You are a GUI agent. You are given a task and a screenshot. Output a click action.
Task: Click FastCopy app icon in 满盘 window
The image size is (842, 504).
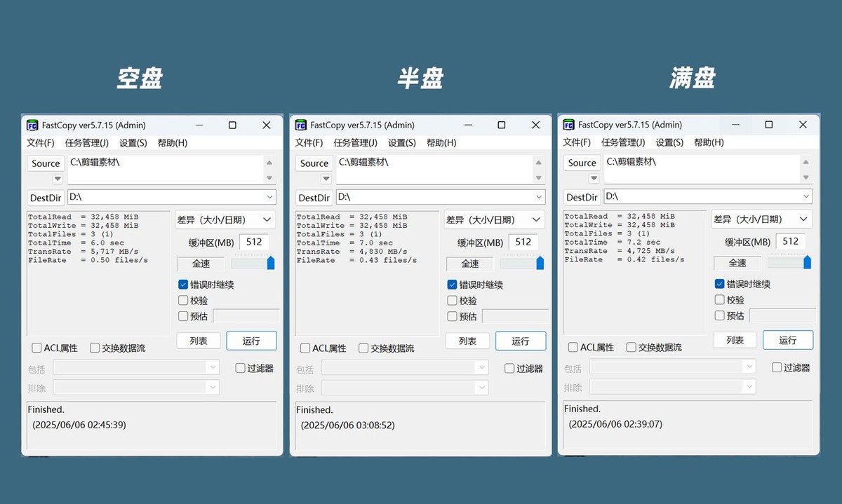(x=569, y=125)
